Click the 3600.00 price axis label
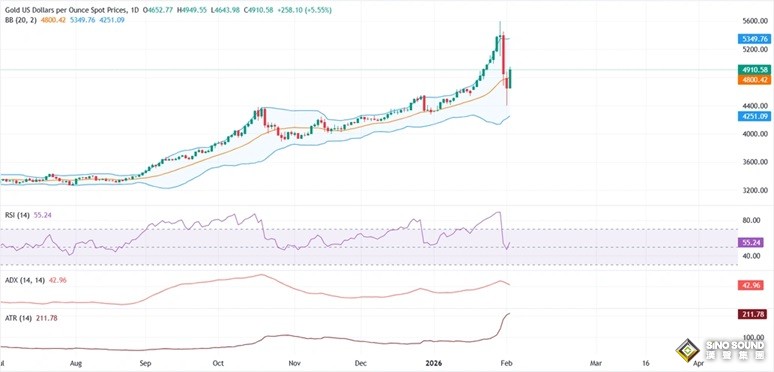Image resolution: width=774 pixels, height=372 pixels. (x=756, y=162)
